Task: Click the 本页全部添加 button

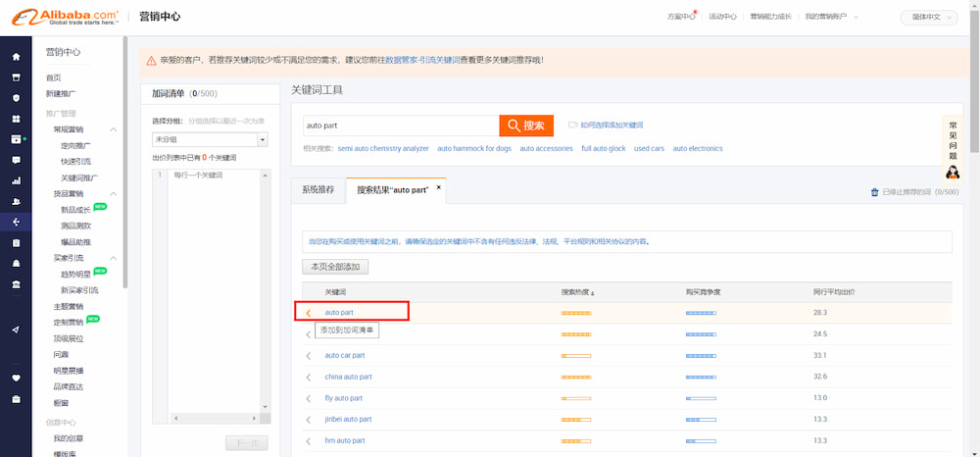Action: pos(335,267)
